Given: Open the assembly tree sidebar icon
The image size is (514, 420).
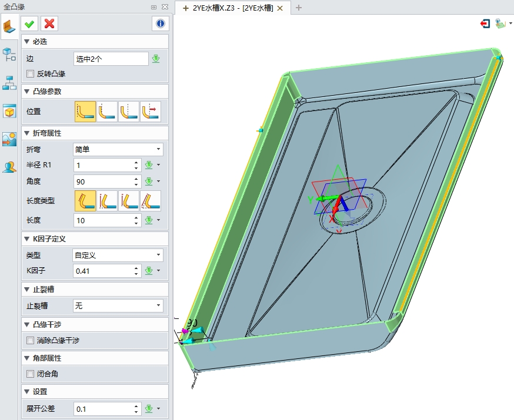Looking at the screenshot, I should (9, 83).
